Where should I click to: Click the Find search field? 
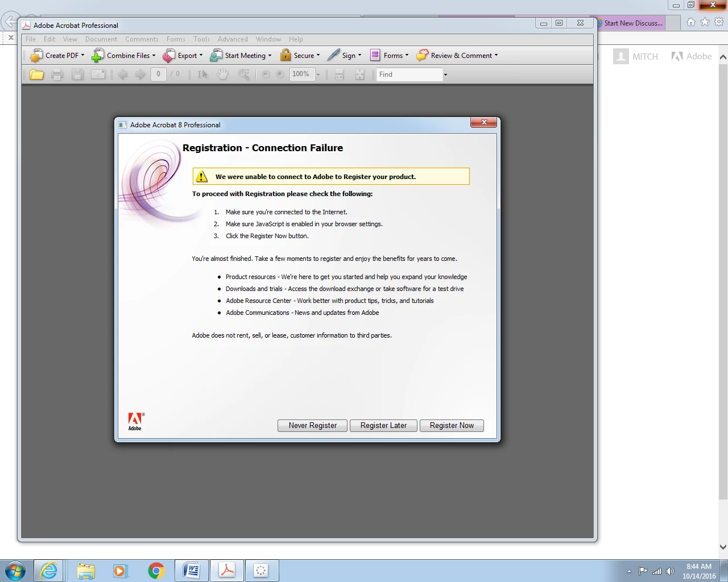pos(409,74)
